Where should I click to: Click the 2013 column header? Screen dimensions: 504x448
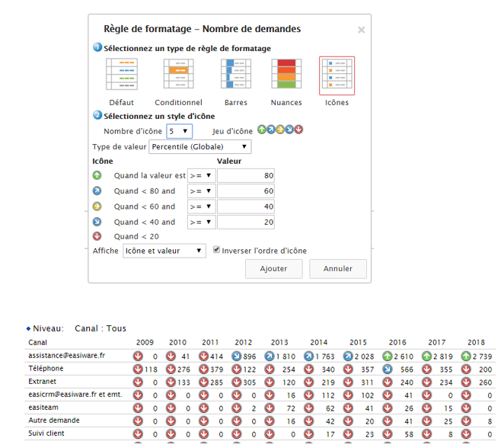279,343
